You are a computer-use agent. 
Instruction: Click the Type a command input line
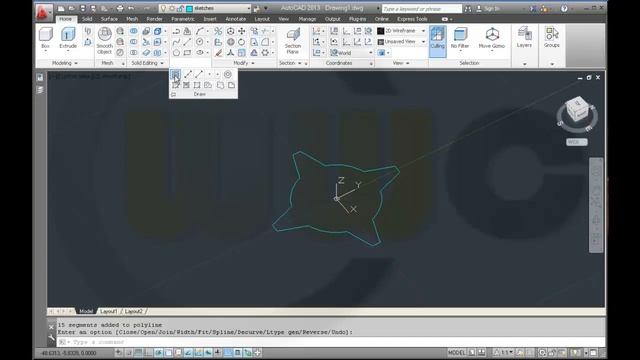pos(331,342)
